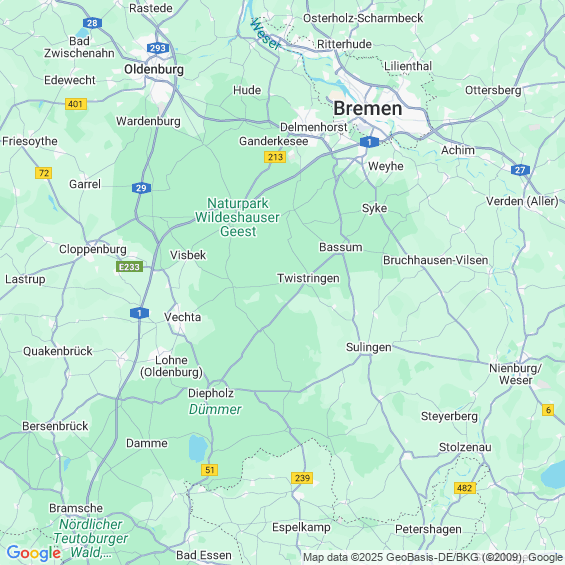The width and height of the screenshot is (565, 565).
Task: Click the A1 shield near Vechta
Action: click(139, 313)
